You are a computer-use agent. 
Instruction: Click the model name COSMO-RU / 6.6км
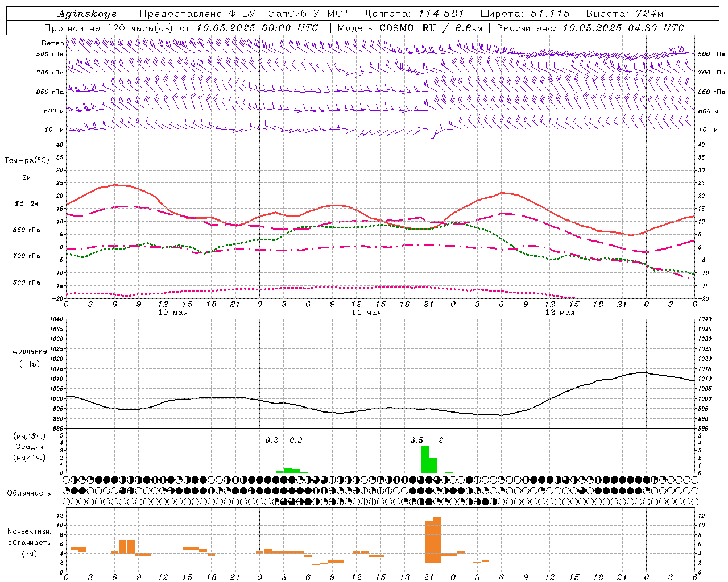[x=431, y=28]
